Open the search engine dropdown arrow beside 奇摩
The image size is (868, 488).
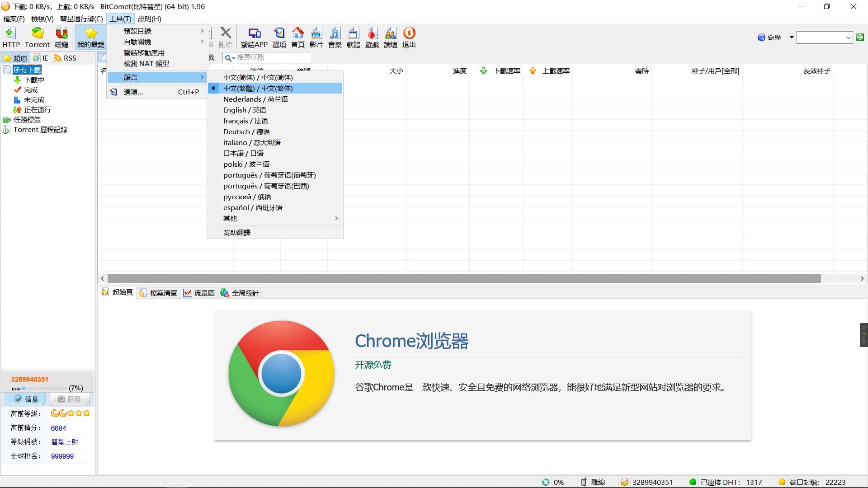click(792, 38)
